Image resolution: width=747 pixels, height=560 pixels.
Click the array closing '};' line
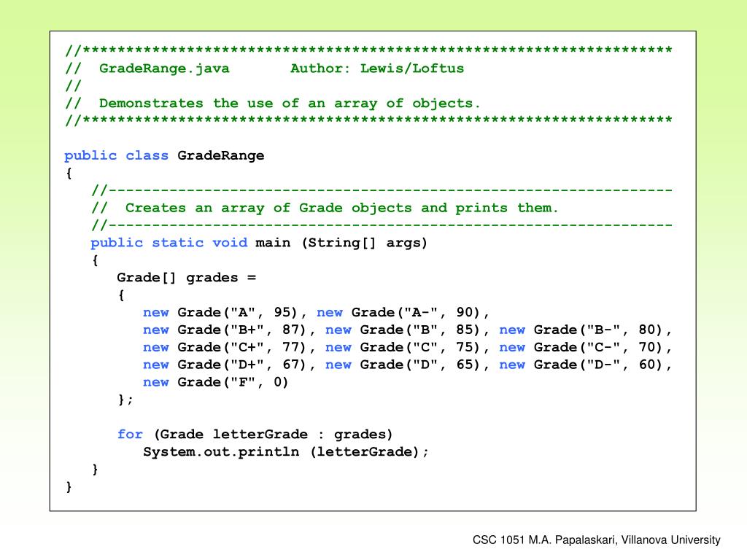point(125,400)
